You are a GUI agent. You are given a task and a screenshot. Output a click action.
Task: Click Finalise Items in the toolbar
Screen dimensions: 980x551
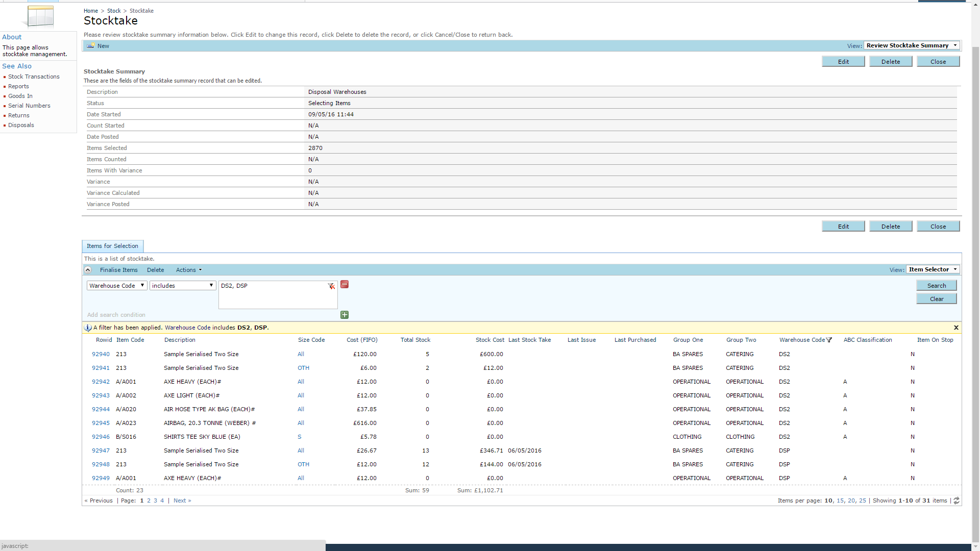pos(118,270)
